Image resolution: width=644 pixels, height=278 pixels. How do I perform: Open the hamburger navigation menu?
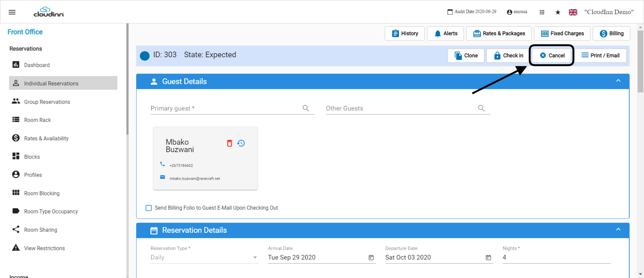tap(12, 12)
